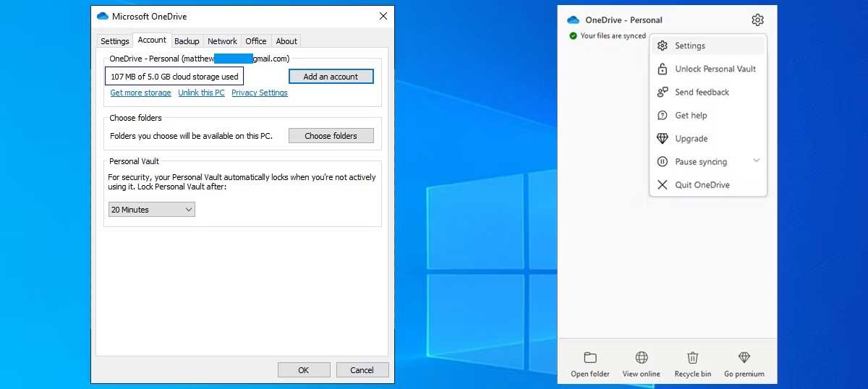Click the Go premium diamond icon
The image size is (868, 389).
tap(744, 357)
